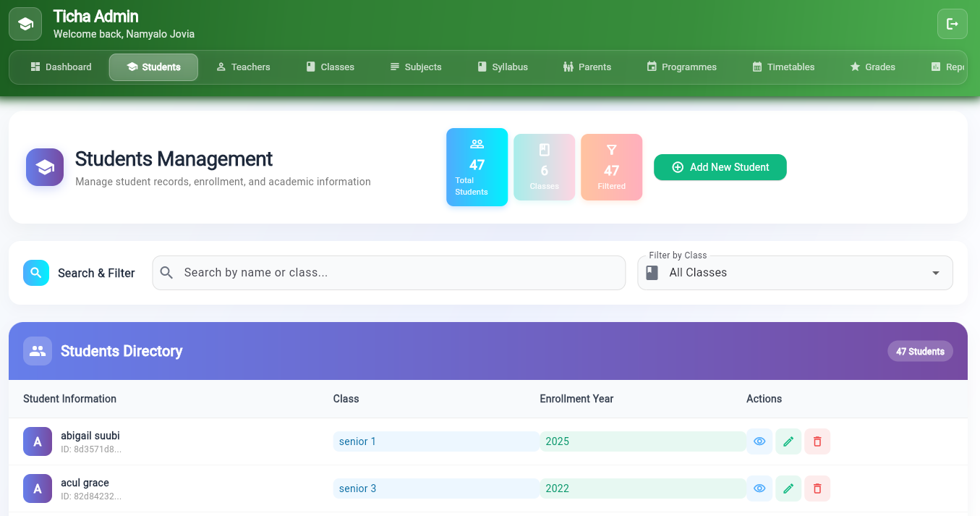The height and width of the screenshot is (516, 980).
Task: Navigate to the Timetables tab
Action: click(x=783, y=67)
